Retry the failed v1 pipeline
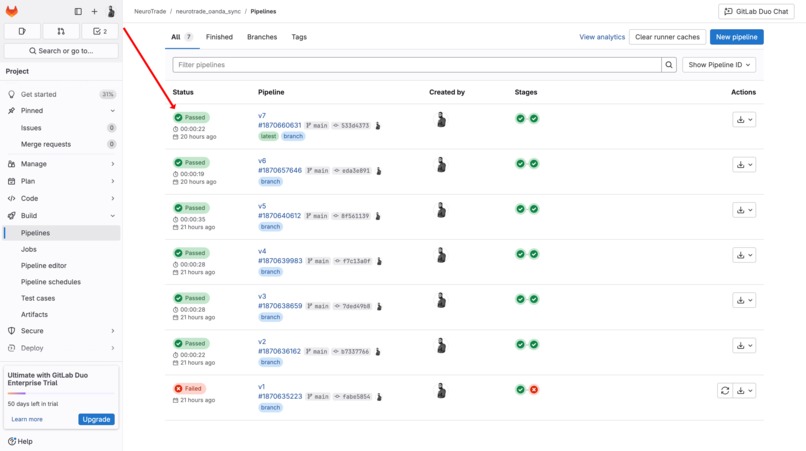 [x=725, y=390]
